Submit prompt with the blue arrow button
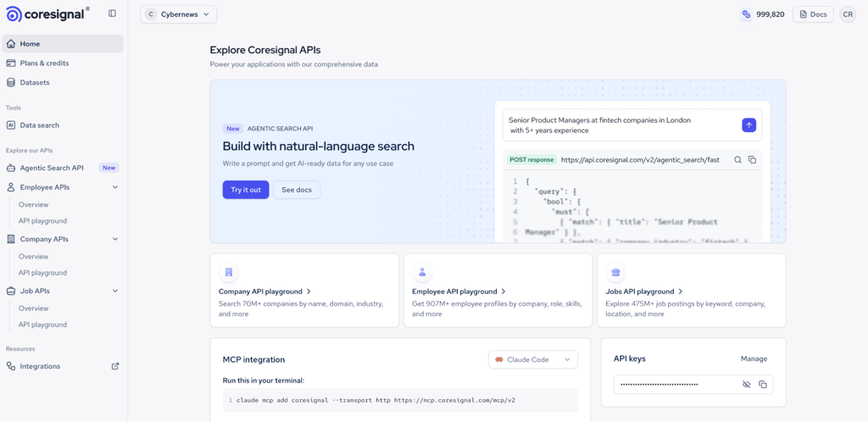This screenshot has width=868, height=422. click(x=748, y=125)
